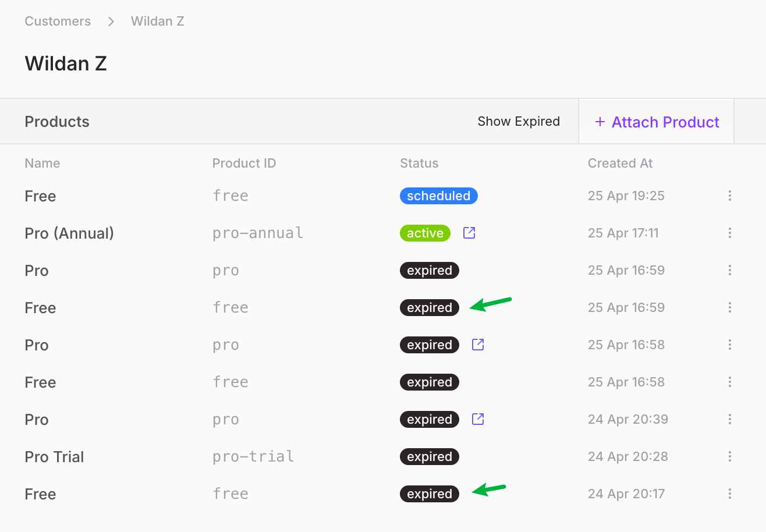Click the Status column header

coord(419,164)
